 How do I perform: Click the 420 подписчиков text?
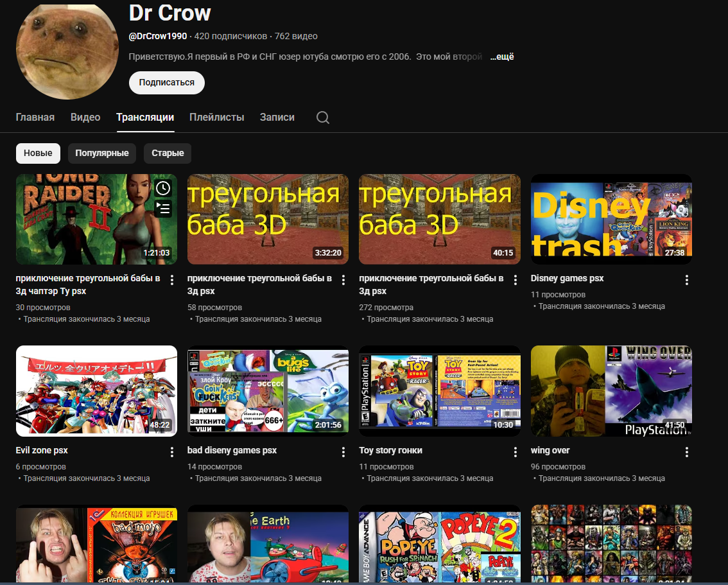click(230, 36)
